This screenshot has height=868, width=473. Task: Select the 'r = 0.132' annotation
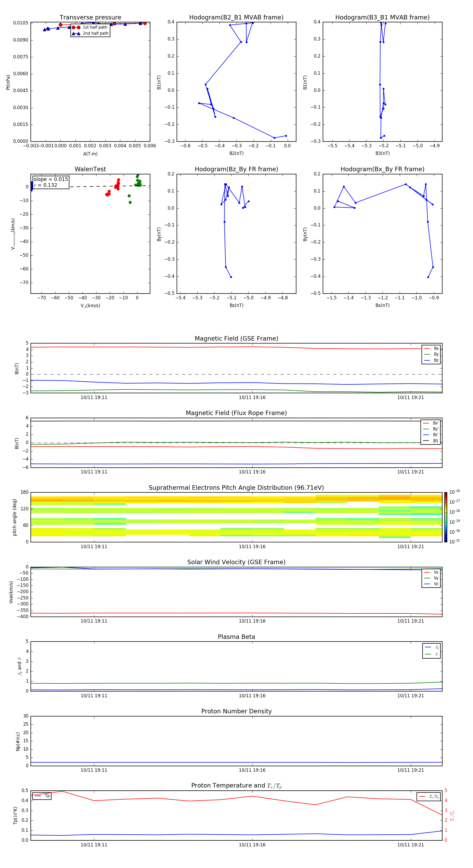45,185
